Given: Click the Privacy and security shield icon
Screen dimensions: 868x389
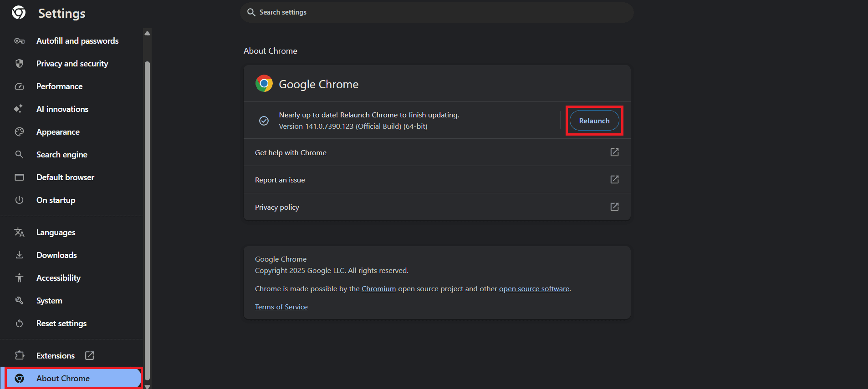Looking at the screenshot, I should (x=19, y=64).
